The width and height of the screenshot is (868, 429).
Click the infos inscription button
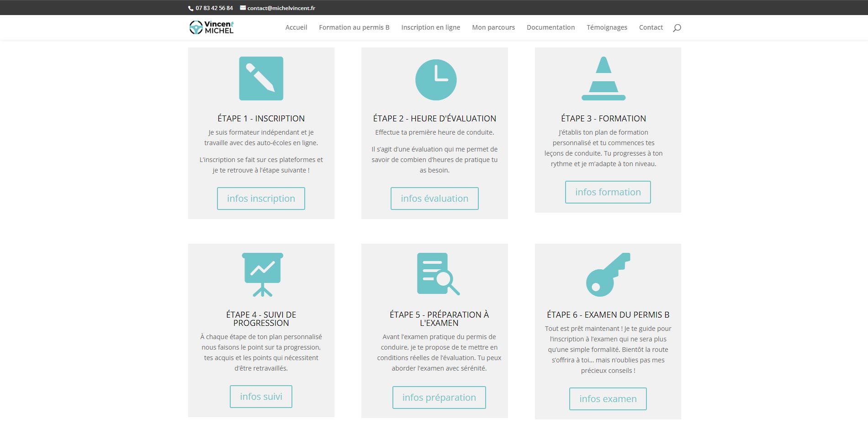click(261, 199)
